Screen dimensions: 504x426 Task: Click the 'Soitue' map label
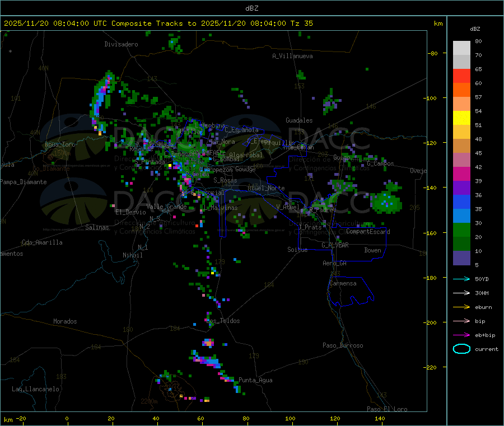click(297, 250)
